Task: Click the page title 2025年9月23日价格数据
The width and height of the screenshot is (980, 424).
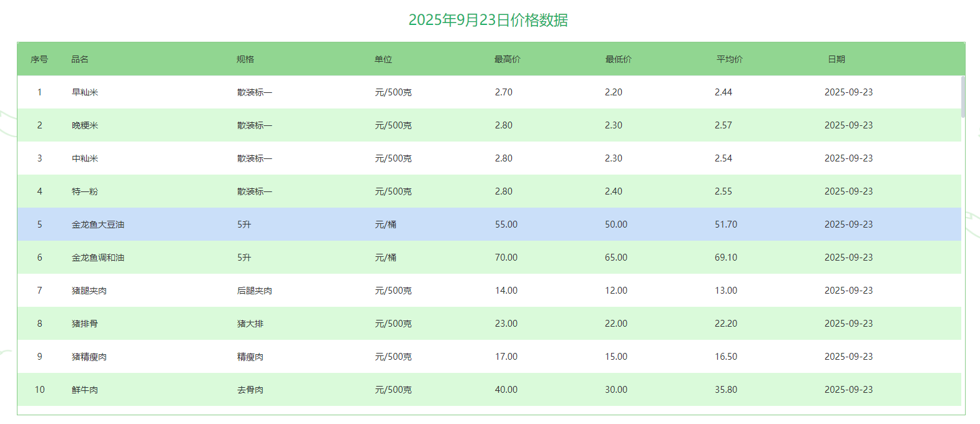Action: [x=488, y=20]
